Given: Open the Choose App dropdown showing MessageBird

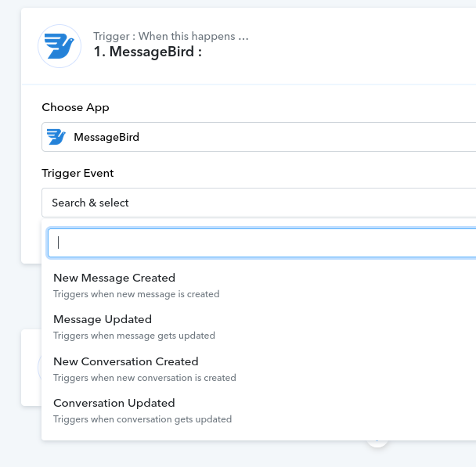Looking at the screenshot, I should (258, 137).
